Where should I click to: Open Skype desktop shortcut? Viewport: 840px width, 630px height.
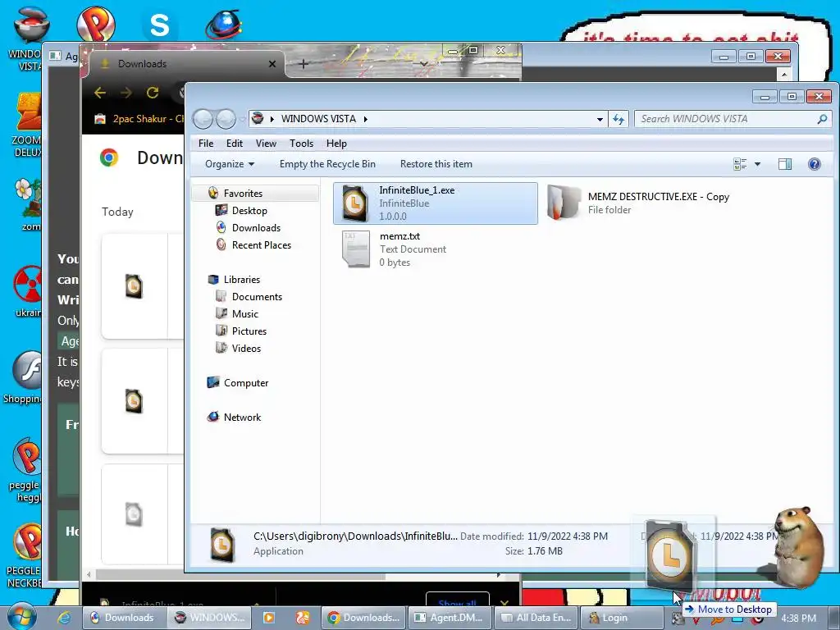pos(159,25)
